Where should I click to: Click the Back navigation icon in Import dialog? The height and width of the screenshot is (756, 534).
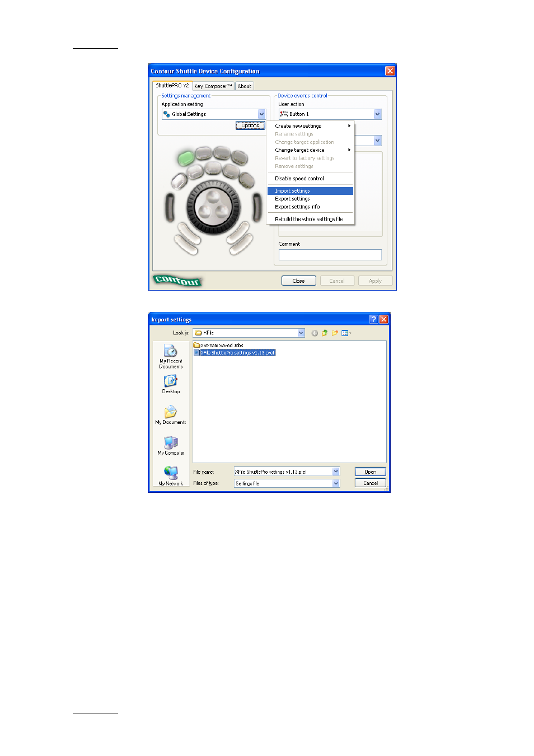pos(315,333)
